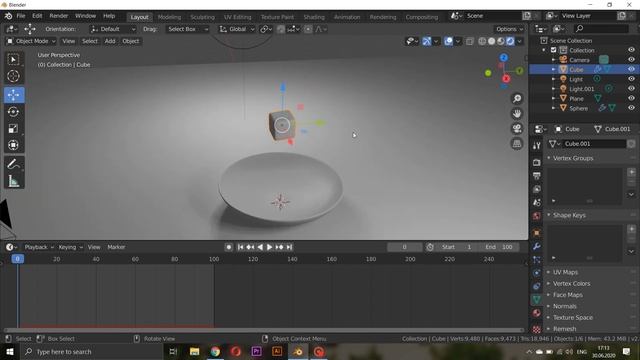Open Material properties tab

click(x=537, y=313)
